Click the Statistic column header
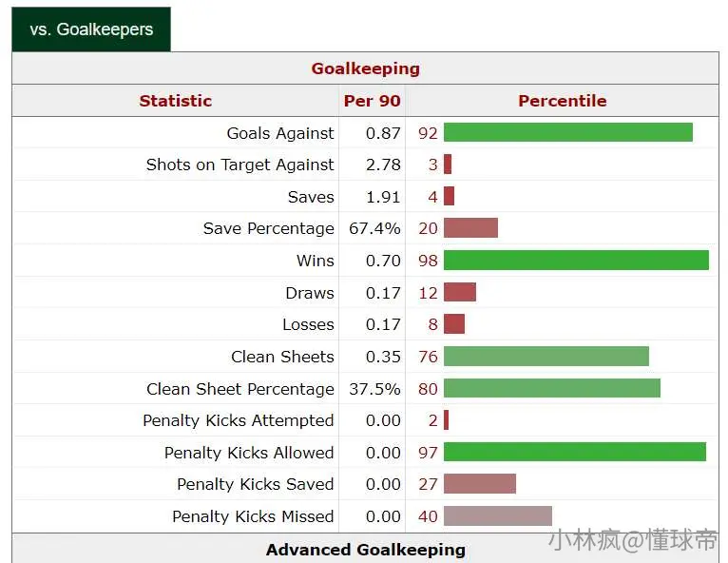This screenshot has height=563, width=728. (176, 101)
